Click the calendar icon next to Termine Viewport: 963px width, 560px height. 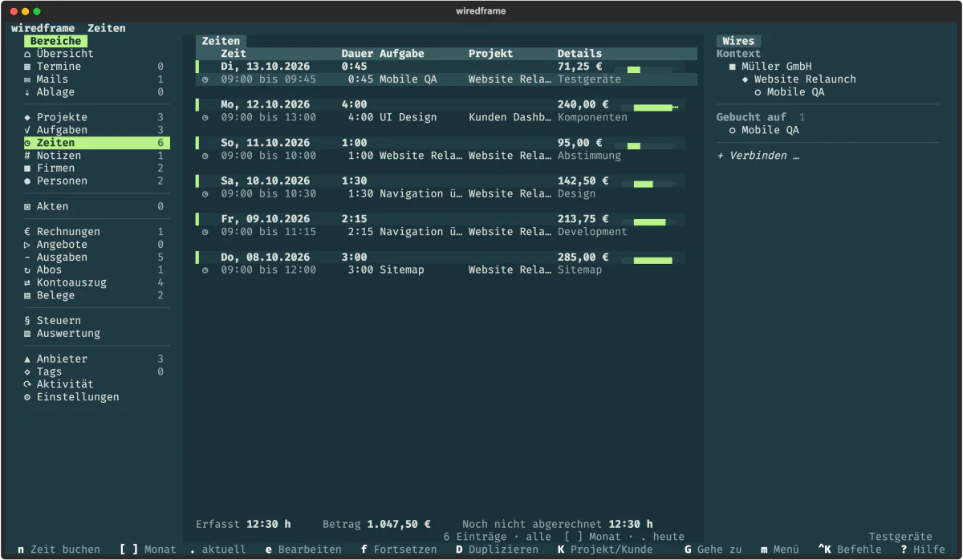coord(27,67)
